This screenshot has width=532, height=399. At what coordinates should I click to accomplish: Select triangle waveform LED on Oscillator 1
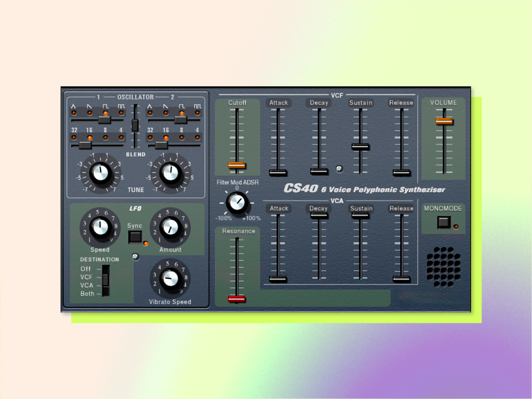click(73, 113)
